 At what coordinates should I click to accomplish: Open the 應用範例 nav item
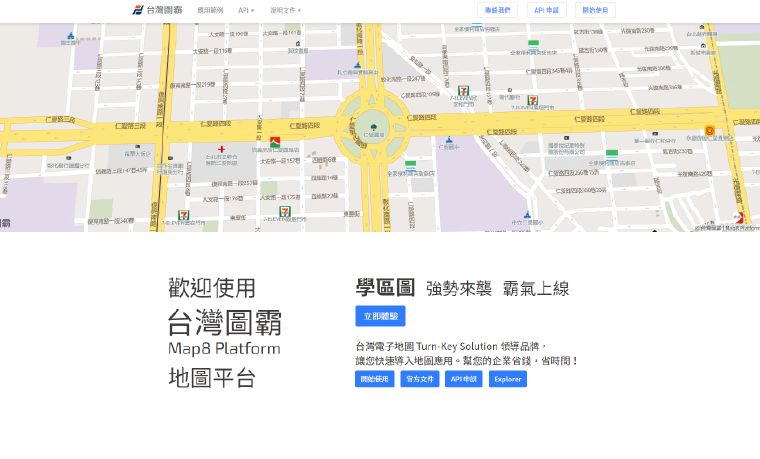[x=210, y=10]
